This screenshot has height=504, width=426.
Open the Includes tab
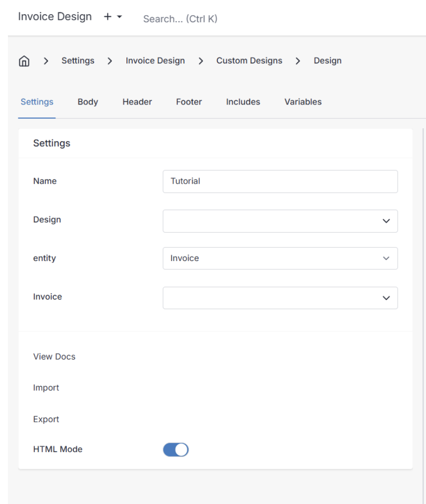243,102
